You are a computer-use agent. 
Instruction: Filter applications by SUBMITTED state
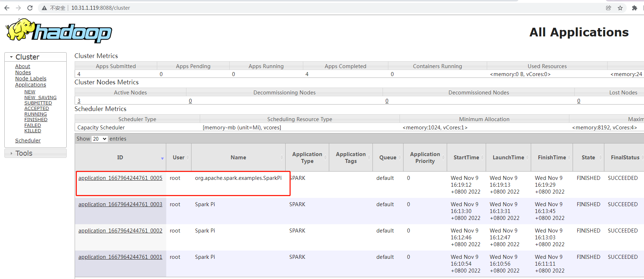point(38,103)
